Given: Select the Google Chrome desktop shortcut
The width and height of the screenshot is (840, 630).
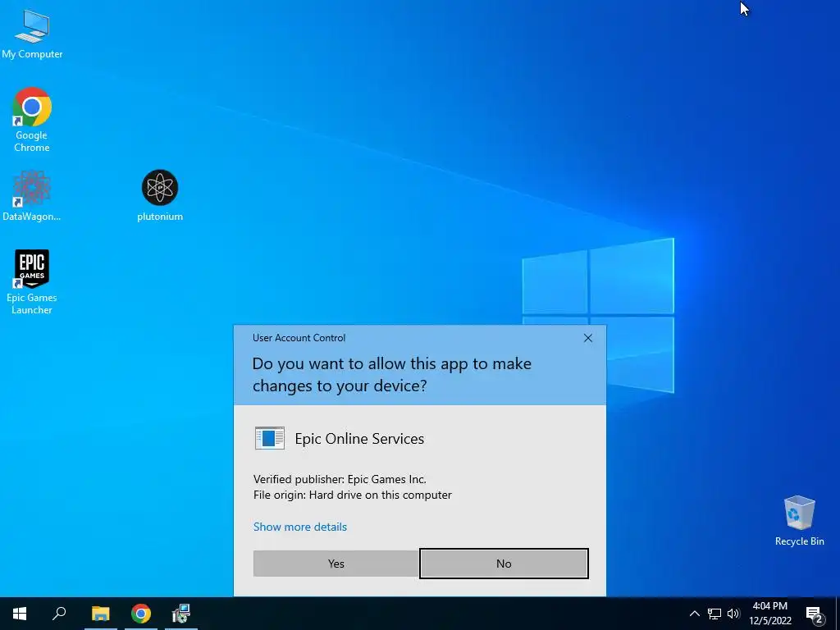Looking at the screenshot, I should coord(32,119).
